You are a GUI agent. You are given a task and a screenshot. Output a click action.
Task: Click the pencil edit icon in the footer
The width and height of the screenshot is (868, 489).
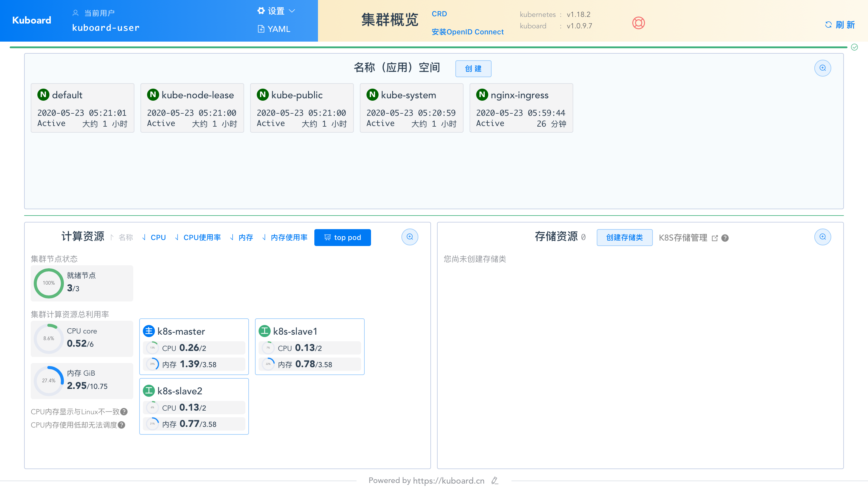pyautogui.click(x=495, y=481)
